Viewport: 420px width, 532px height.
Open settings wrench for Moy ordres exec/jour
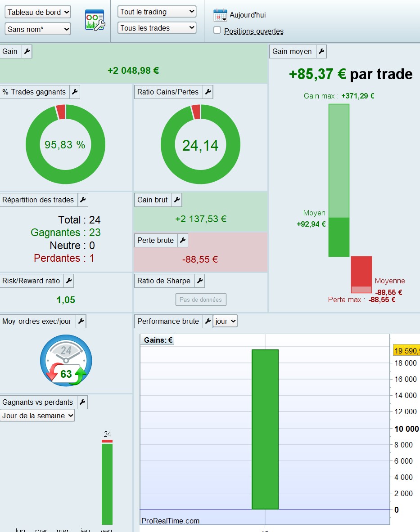click(x=81, y=321)
